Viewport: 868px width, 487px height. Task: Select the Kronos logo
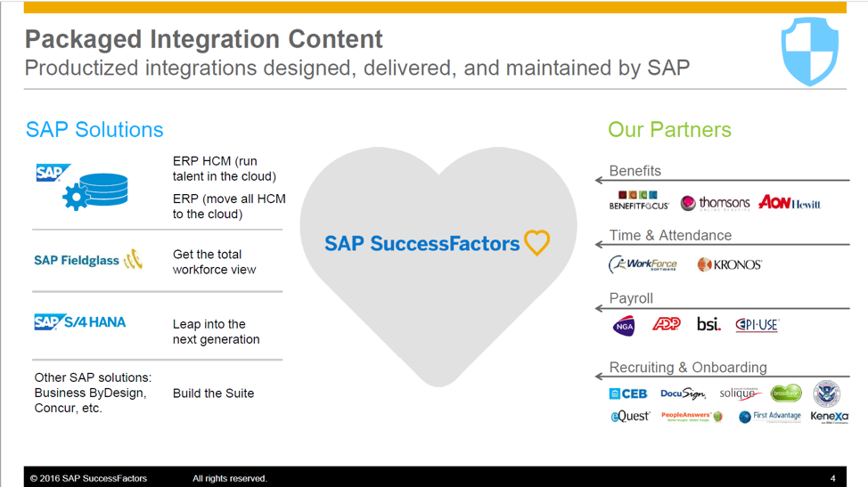729,264
